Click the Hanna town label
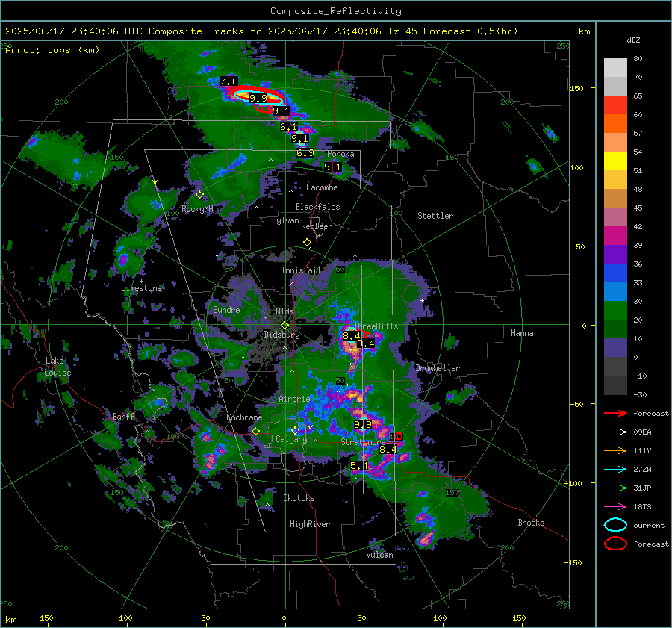Image resolution: width=672 pixels, height=628 pixels. (x=522, y=333)
